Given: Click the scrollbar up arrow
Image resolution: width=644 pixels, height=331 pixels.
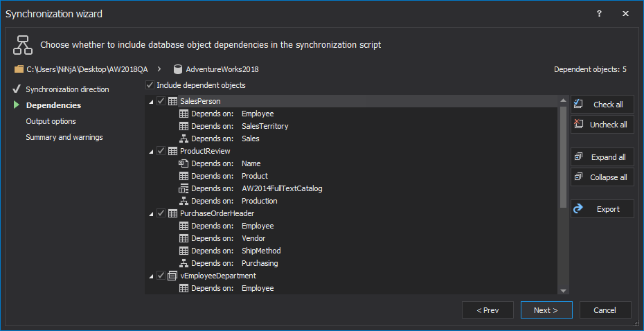Looking at the screenshot, I should coord(563,100).
